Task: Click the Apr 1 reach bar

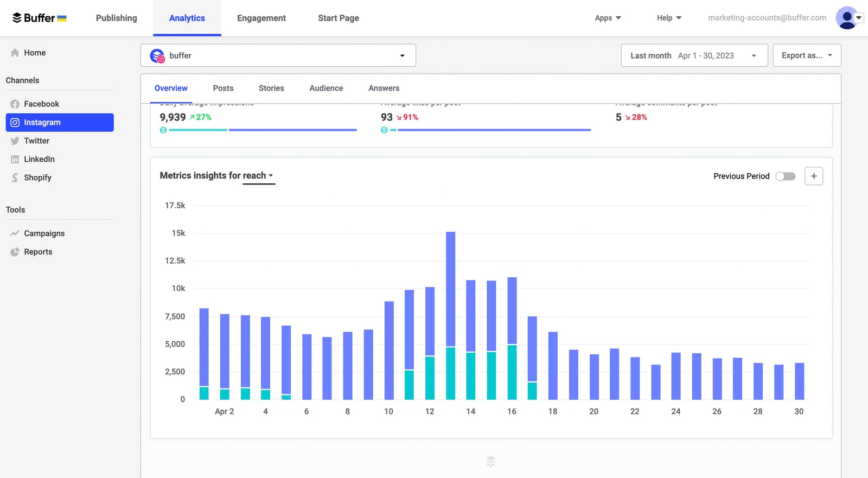Action: coord(204,354)
